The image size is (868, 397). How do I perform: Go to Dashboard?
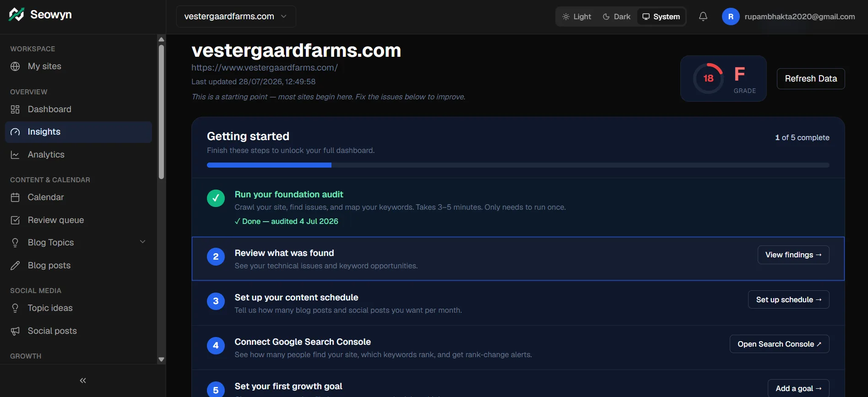(78, 109)
